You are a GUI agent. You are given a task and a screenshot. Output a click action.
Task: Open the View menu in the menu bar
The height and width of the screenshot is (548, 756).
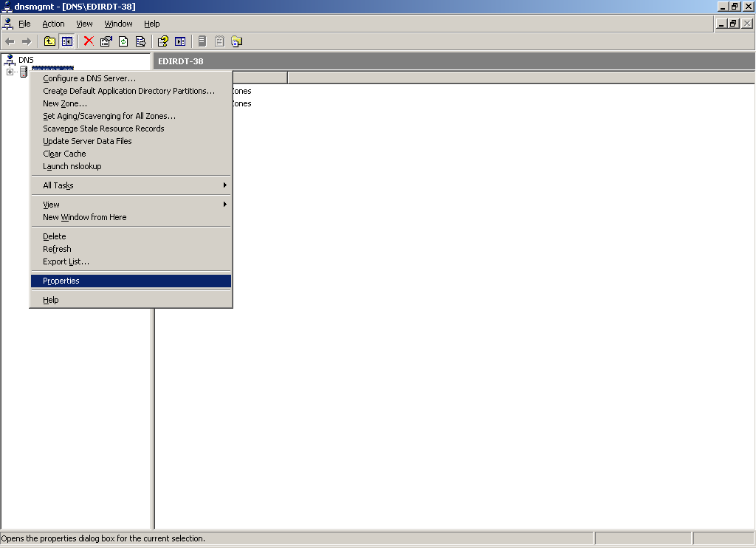(84, 24)
